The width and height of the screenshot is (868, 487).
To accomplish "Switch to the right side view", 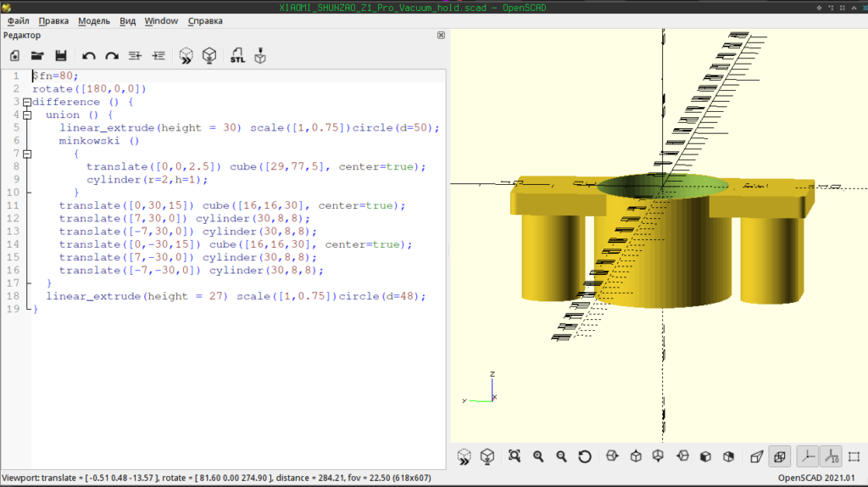I will coord(612,456).
